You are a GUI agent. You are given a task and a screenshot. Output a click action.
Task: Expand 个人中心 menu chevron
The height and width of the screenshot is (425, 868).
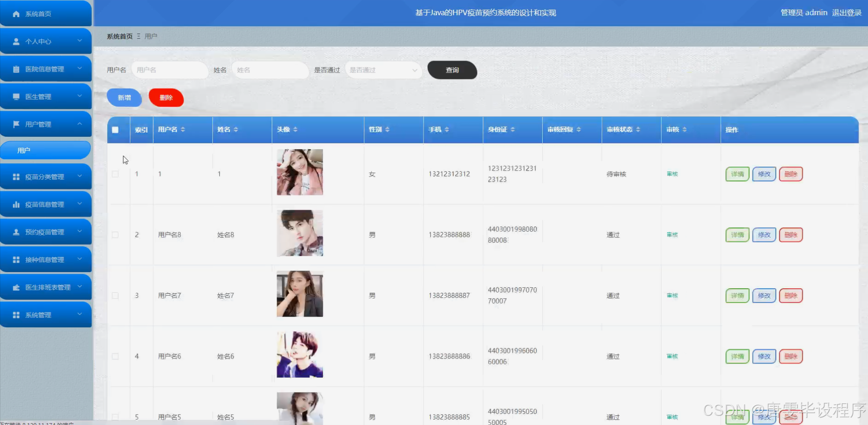pyautogui.click(x=80, y=41)
